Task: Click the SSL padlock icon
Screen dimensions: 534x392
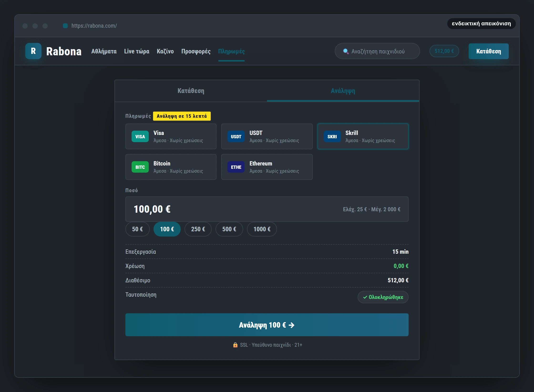Action: click(235, 345)
